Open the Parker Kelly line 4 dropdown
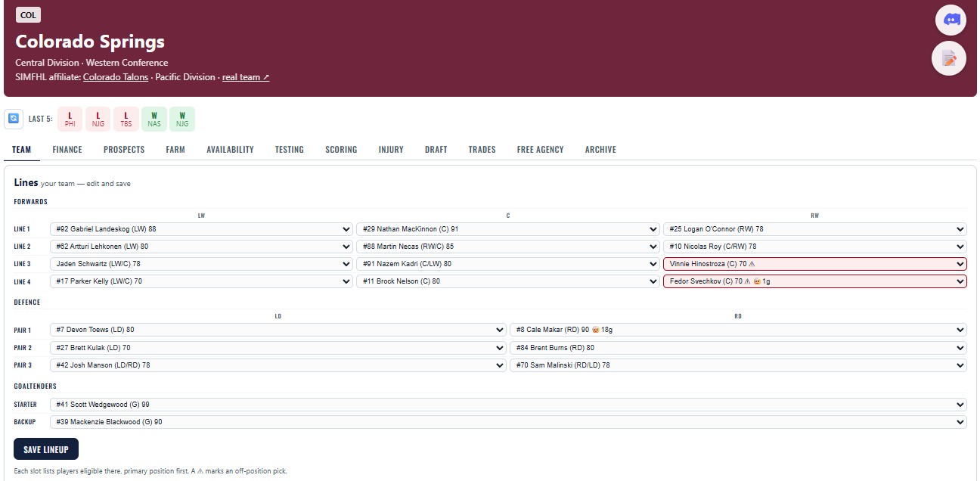 coord(201,281)
